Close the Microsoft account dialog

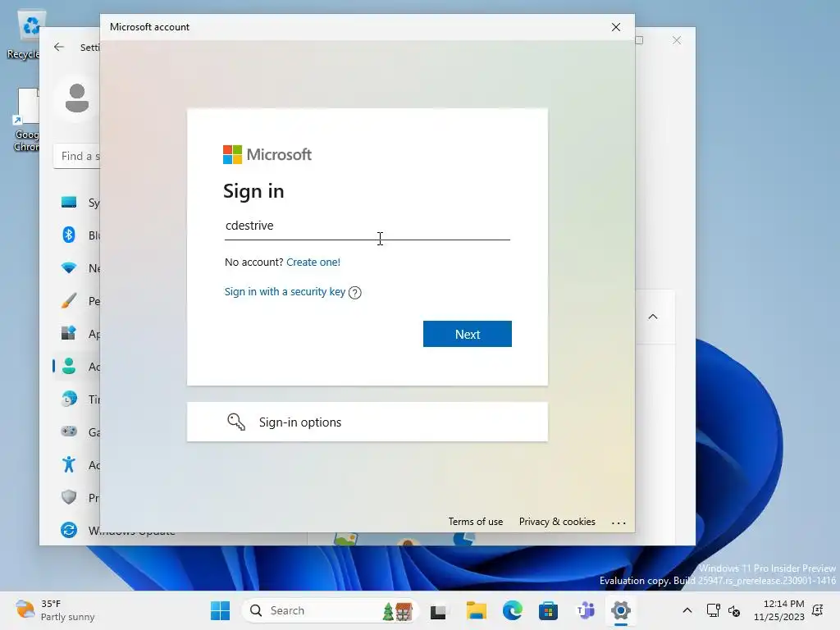click(616, 27)
